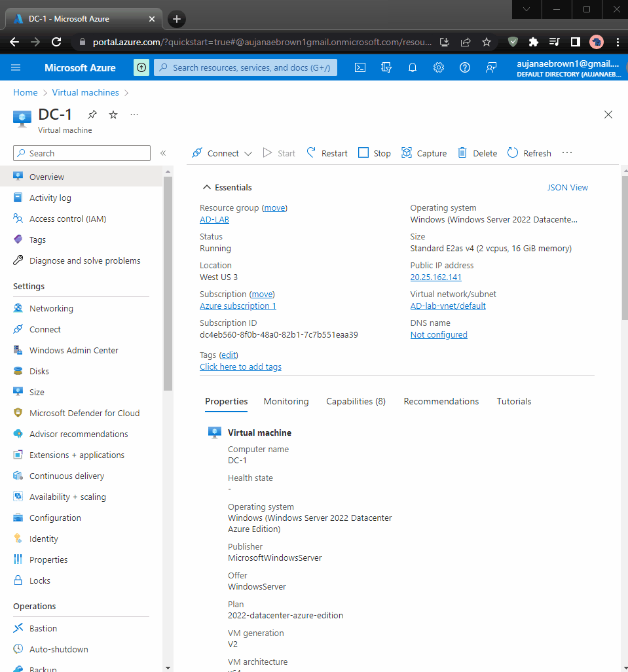Image resolution: width=628 pixels, height=672 pixels.
Task: Open the Azure portal hamburger menu
Action: point(16,67)
